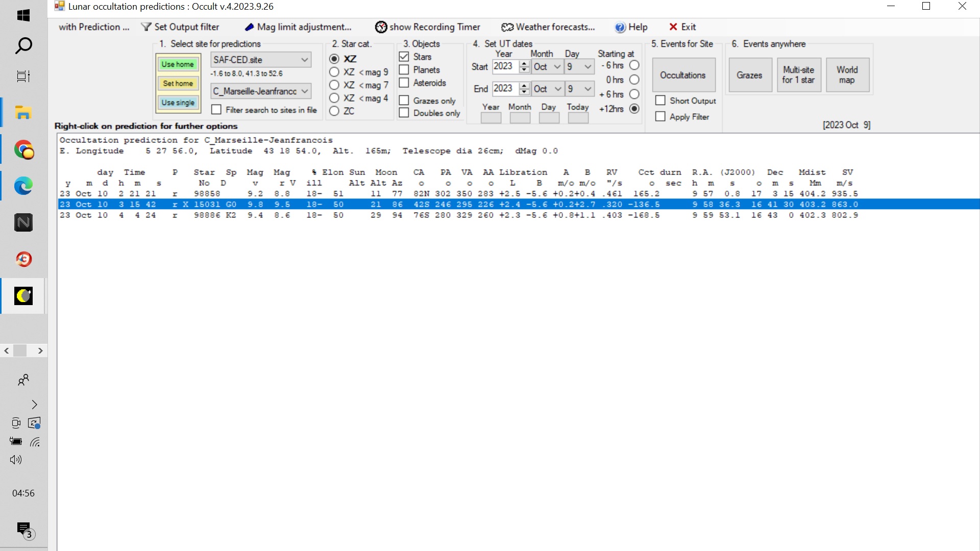Open Windows search magnifier icon
The width and height of the screenshot is (980, 551).
23,46
